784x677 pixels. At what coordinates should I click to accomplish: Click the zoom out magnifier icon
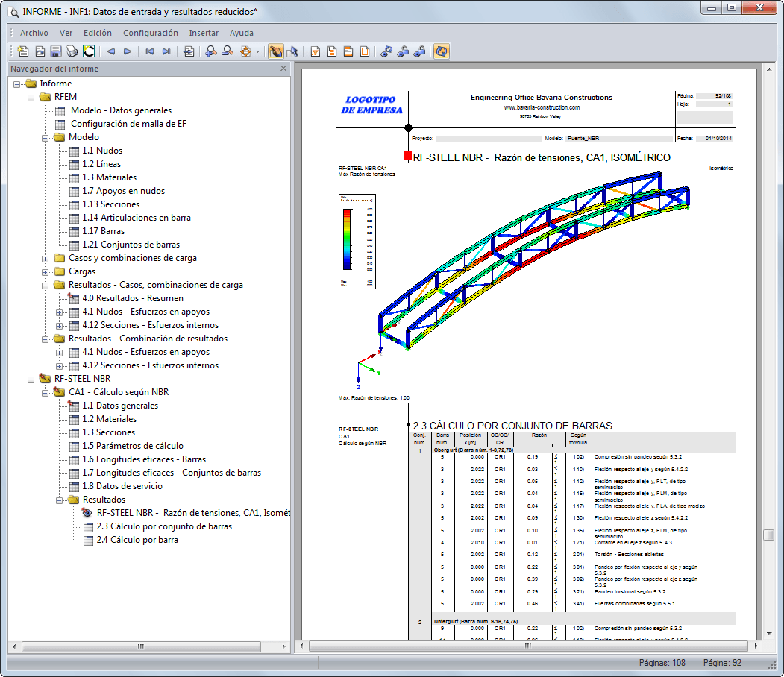tap(228, 51)
